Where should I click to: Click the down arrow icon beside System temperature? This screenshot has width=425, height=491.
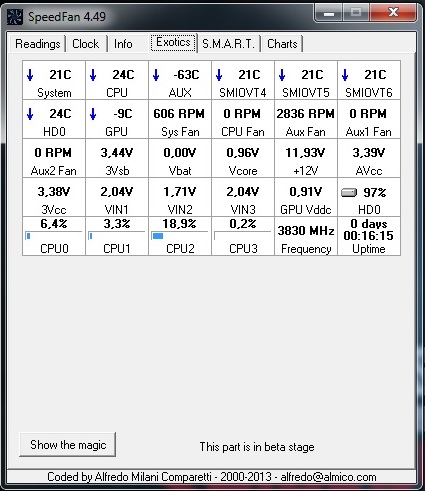[x=30, y=75]
